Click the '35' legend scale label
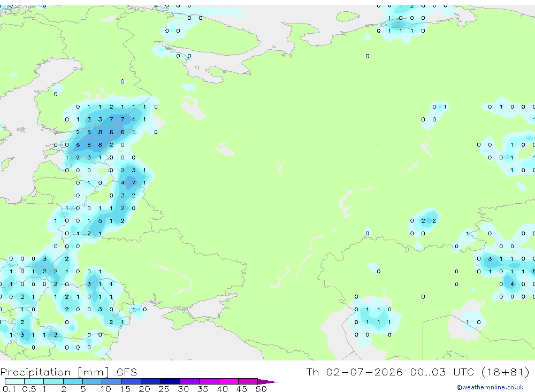 (x=203, y=389)
